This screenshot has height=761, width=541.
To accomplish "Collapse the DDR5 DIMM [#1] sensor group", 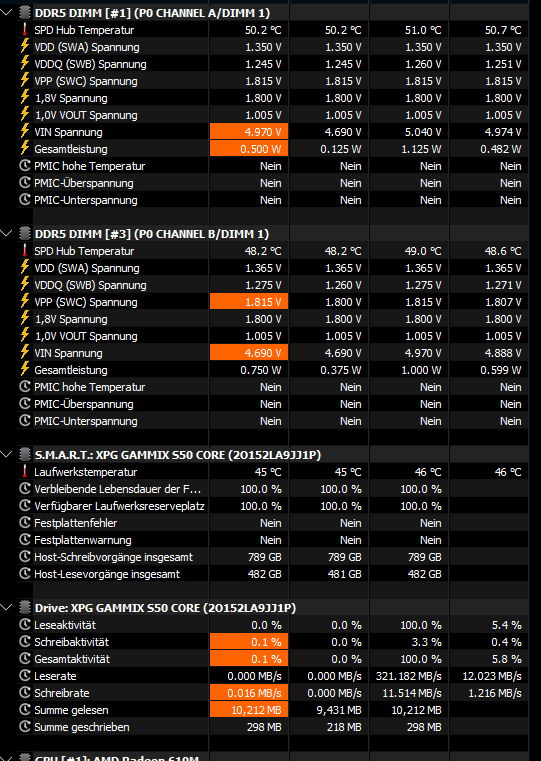I will 6,12.
